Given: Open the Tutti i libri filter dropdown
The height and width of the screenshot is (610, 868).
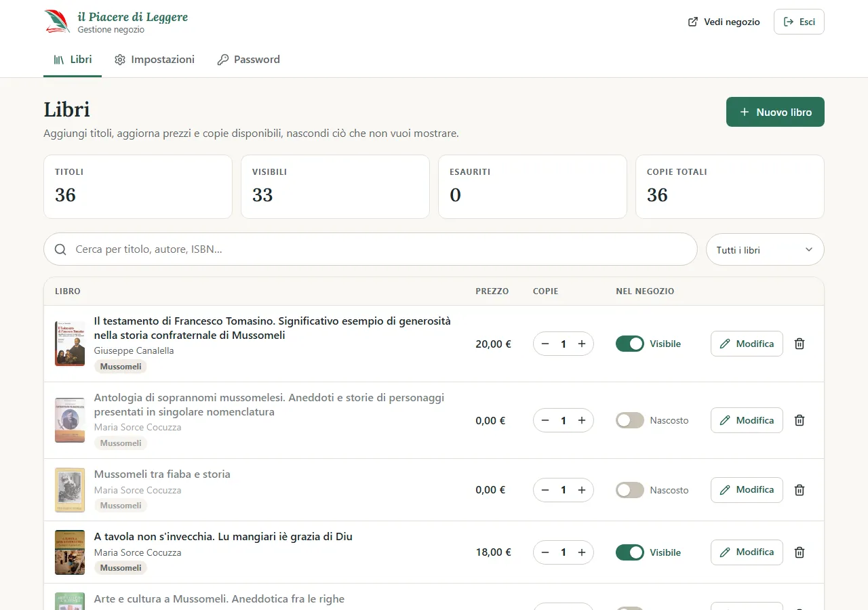Looking at the screenshot, I should click(x=765, y=249).
